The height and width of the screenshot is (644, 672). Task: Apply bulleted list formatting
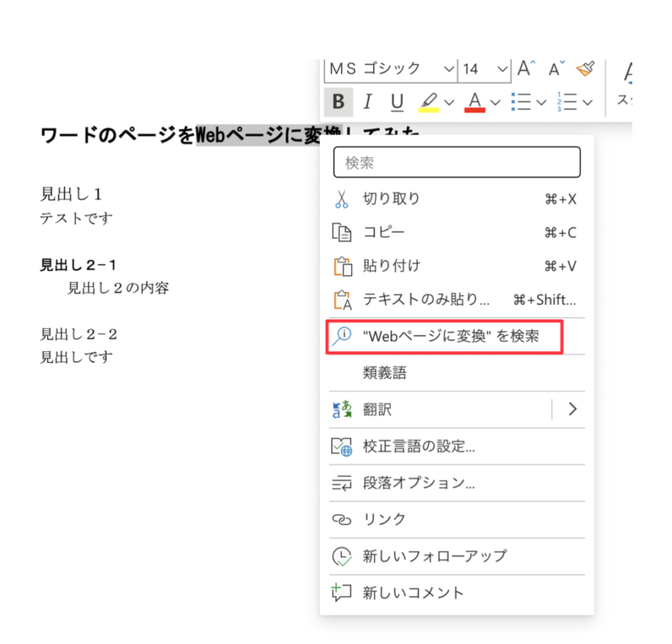point(521,102)
